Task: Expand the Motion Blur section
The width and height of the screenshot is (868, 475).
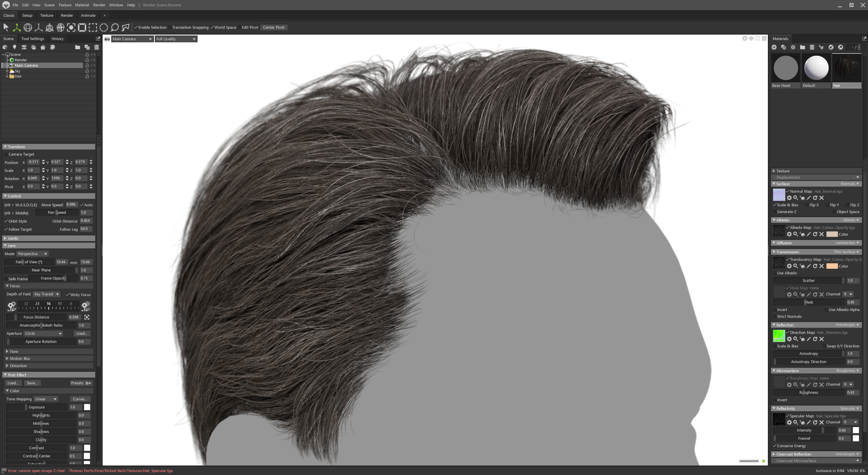Action: pyautogui.click(x=20, y=358)
